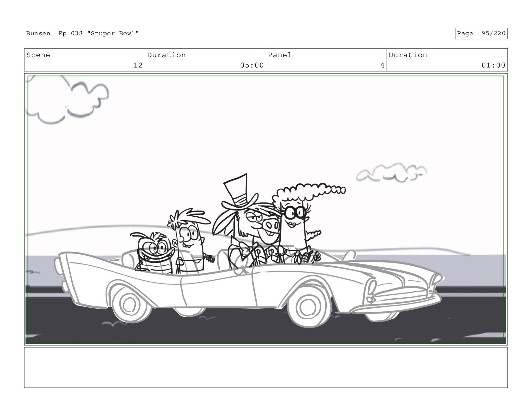
Task: Click the empty notes box below the panel
Action: pos(266,367)
